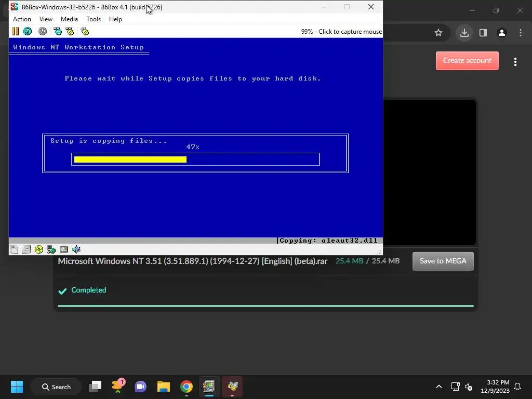Send Ctrl+Alt+Esc via toolbar icon
This screenshot has height=399, width=532.
[70, 32]
